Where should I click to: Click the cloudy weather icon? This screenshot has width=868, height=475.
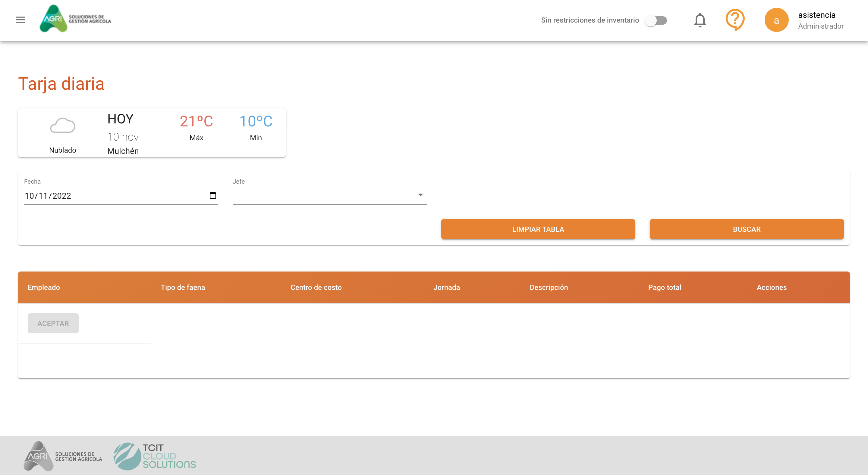pyautogui.click(x=62, y=126)
